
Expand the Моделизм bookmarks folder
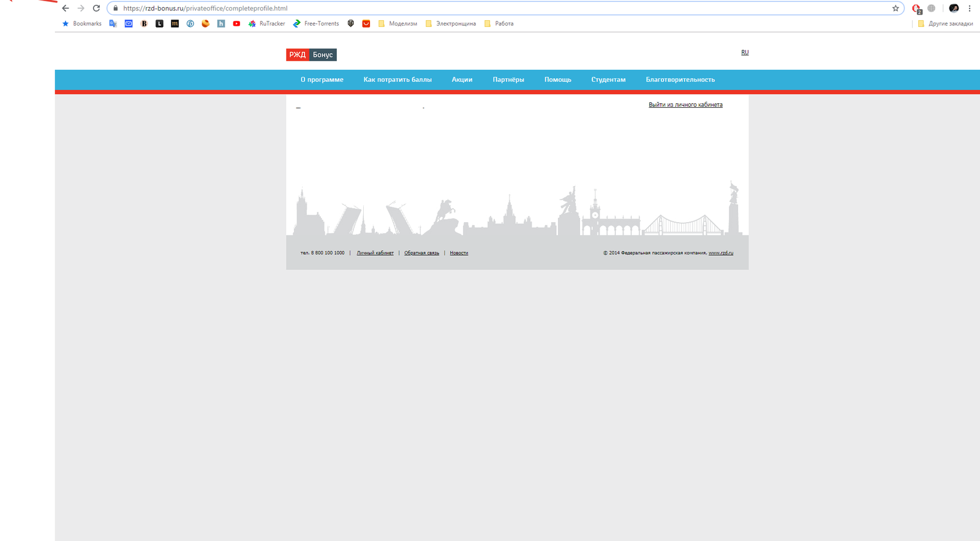398,24
